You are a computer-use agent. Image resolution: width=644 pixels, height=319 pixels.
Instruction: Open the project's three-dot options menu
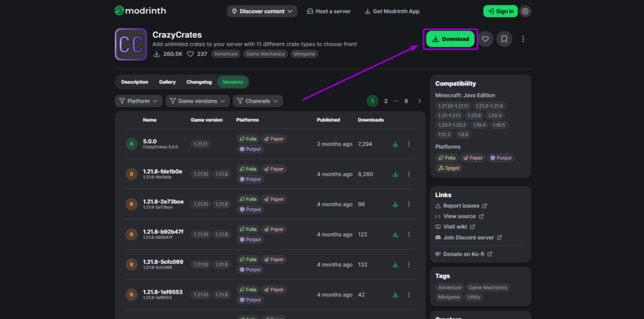(523, 39)
